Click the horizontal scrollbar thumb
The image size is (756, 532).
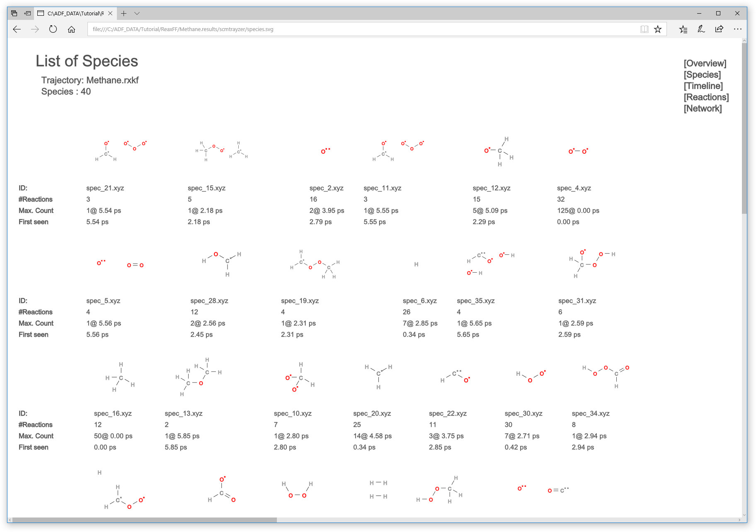(144, 520)
